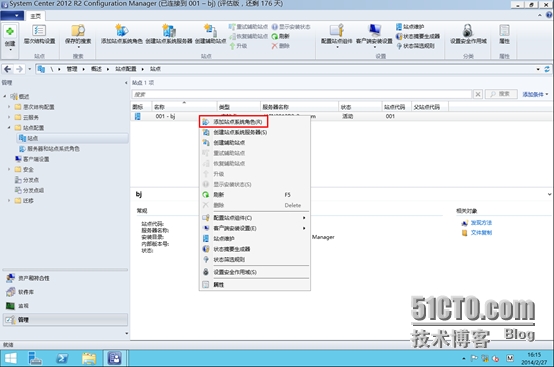554x367 pixels.
Task: Select Create Secondary Site (创建辅助站点) menu item
Action: coord(255,143)
